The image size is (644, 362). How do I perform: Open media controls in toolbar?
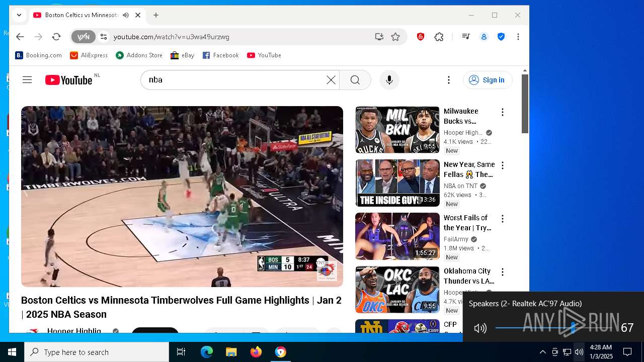click(466, 37)
